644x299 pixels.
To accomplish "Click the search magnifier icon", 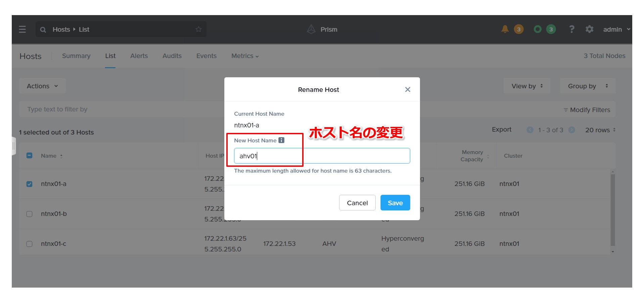I will pos(43,30).
